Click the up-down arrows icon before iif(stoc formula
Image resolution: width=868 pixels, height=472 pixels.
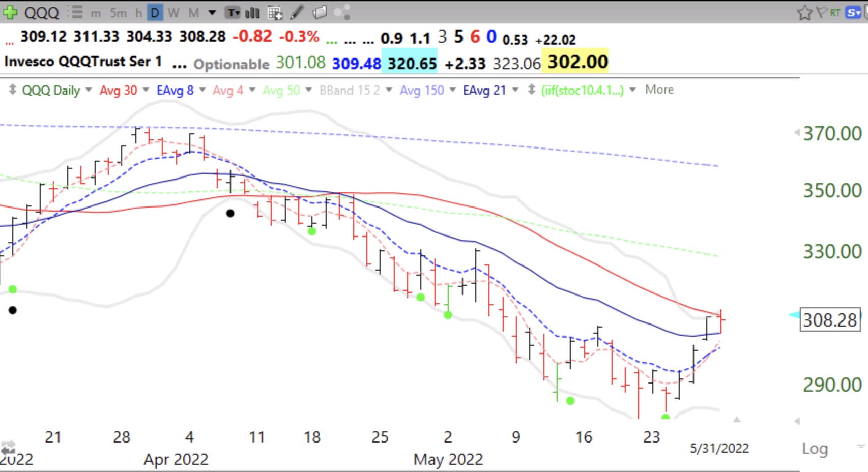(x=532, y=90)
